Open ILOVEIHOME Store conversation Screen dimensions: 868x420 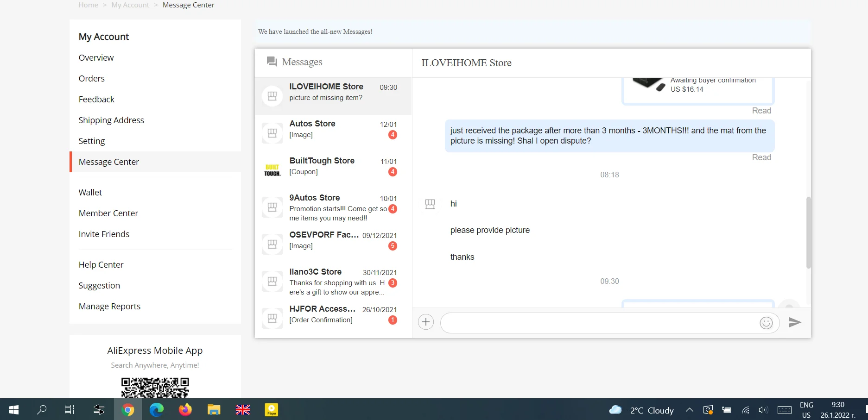tap(333, 96)
